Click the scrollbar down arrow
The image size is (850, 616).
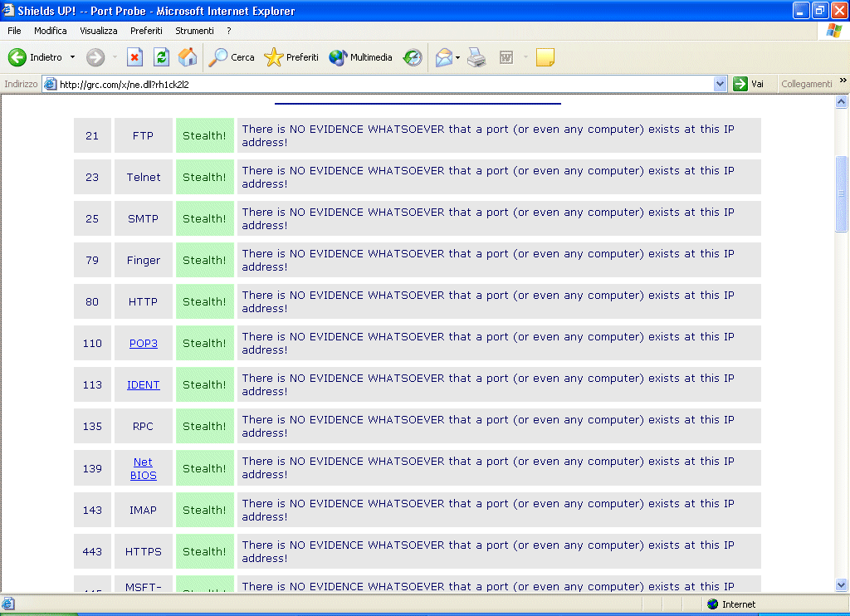click(x=842, y=585)
